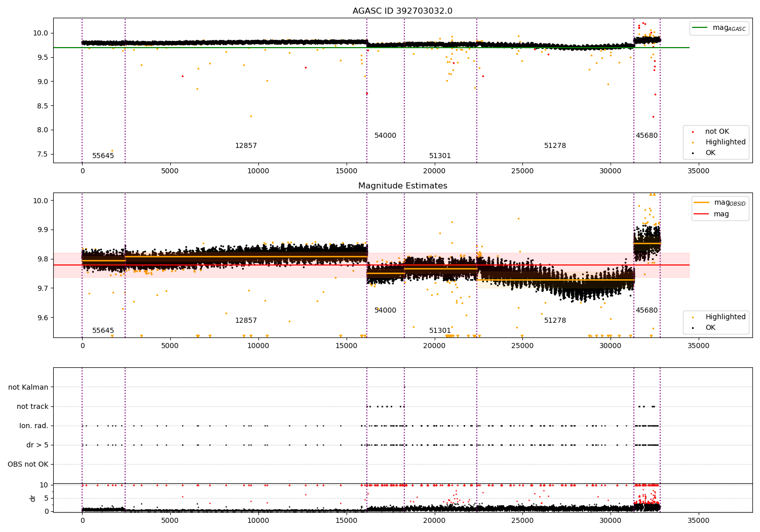Select obsid label 54000 in top plot
This screenshot has width=760, height=532.
[x=385, y=136]
